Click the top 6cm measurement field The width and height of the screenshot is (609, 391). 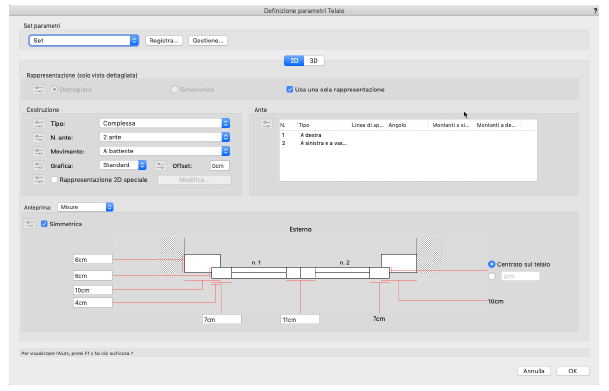coord(93,259)
